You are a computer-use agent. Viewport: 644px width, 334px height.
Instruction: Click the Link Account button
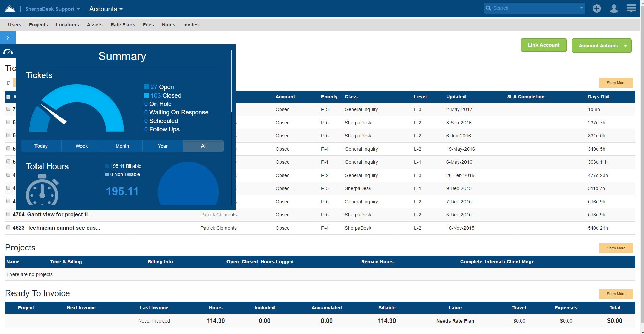[544, 45]
